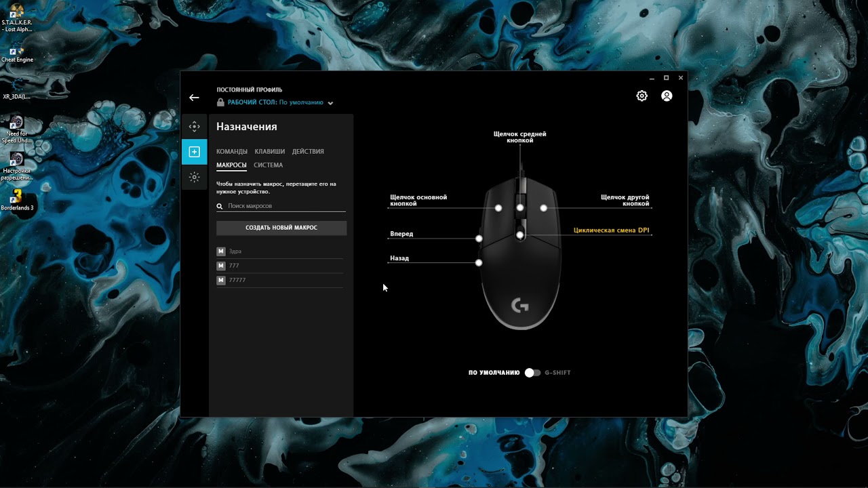
Task: Open the user account icon
Action: click(667, 96)
